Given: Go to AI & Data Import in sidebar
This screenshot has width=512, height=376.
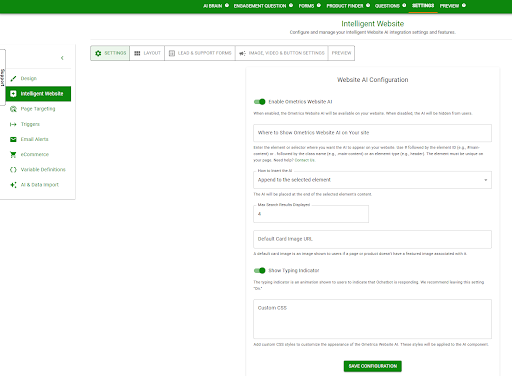Looking at the screenshot, I should tap(38, 185).
